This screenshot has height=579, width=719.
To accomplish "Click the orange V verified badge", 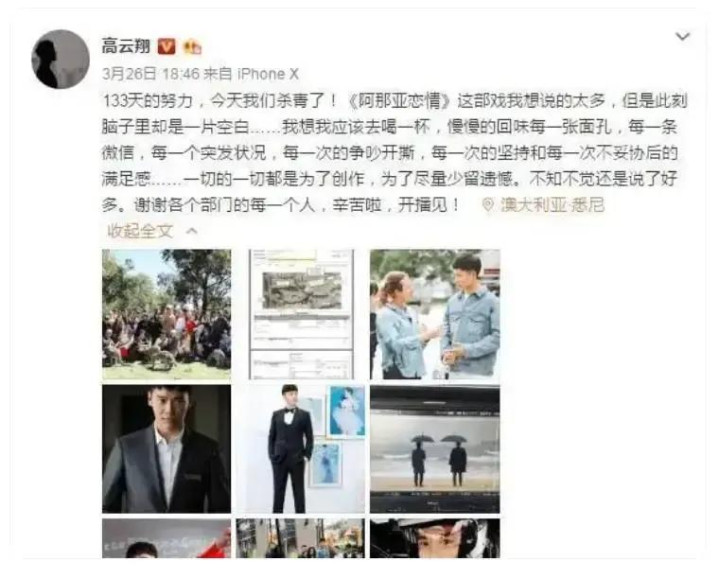I will tap(166, 46).
